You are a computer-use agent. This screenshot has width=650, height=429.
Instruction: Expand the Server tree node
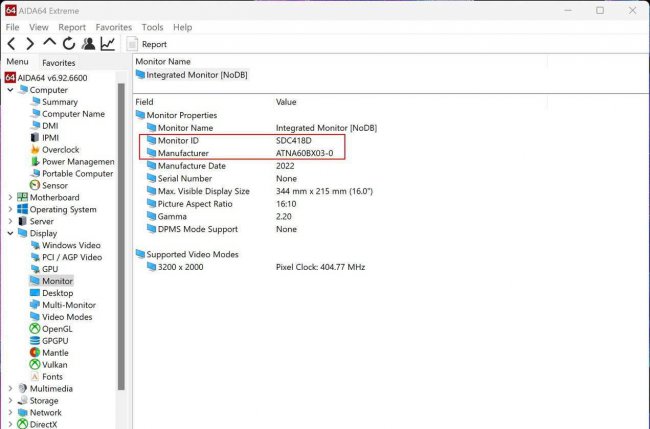point(10,221)
